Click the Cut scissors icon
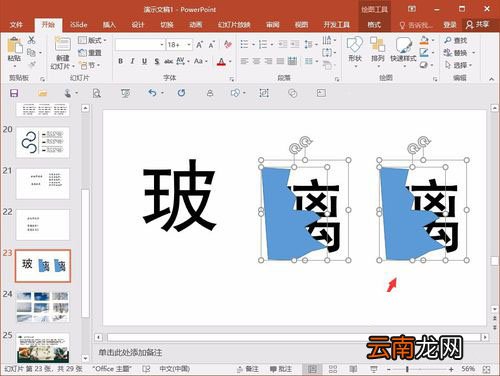 [x=31, y=40]
